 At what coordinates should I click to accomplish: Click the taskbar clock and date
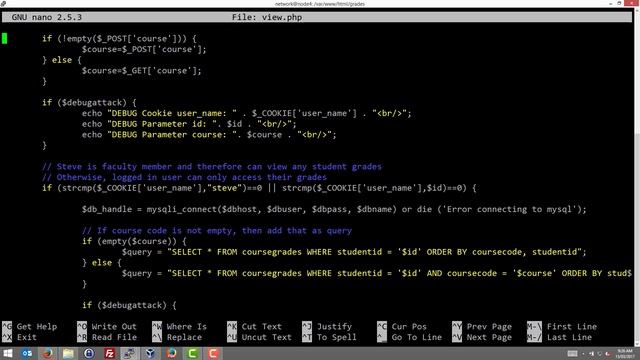(x=624, y=353)
